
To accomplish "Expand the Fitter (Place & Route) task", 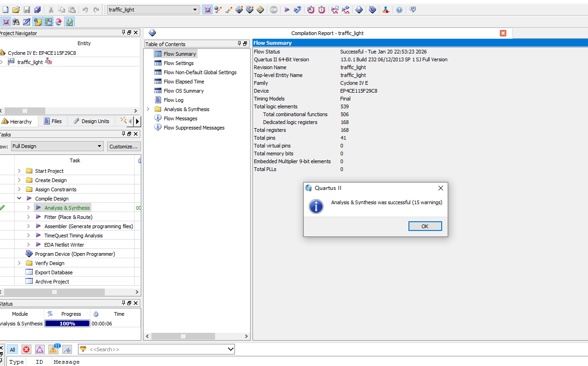I will click(28, 217).
